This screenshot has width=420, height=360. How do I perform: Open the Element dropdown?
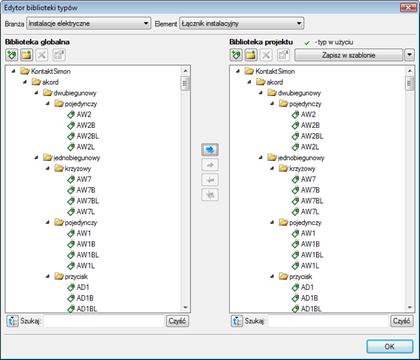pyautogui.click(x=241, y=23)
